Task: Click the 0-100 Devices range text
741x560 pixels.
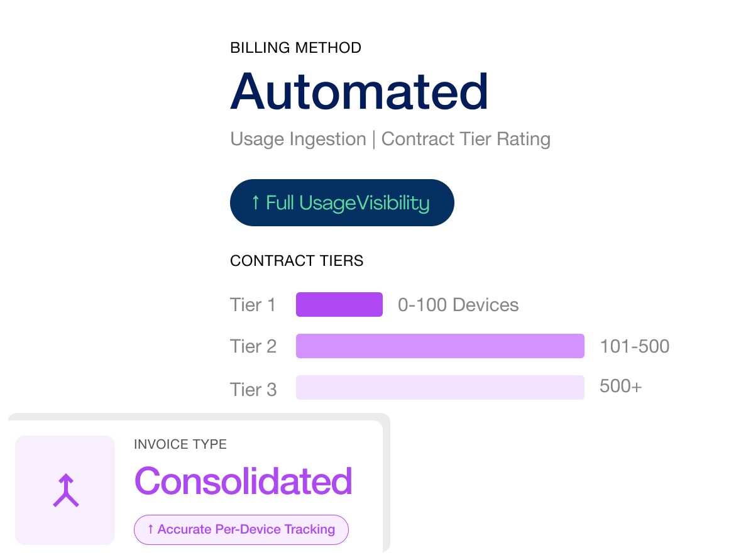Action: click(458, 305)
